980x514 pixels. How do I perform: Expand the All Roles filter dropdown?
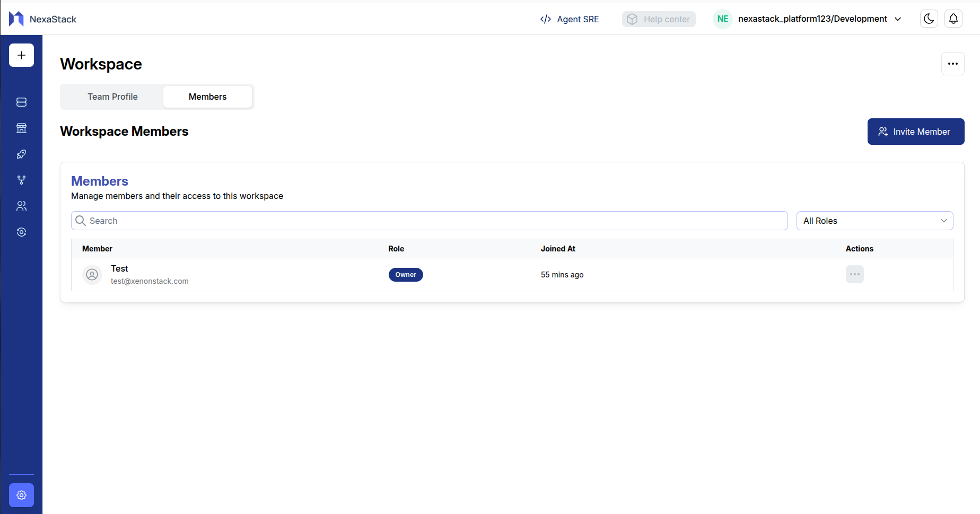coord(874,221)
